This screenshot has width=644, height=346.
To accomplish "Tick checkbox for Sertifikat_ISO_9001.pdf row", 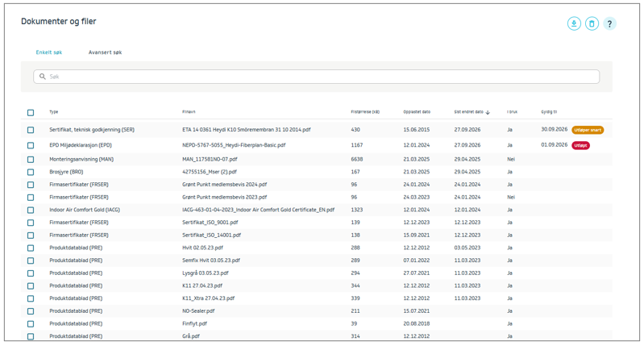I will tap(31, 223).
